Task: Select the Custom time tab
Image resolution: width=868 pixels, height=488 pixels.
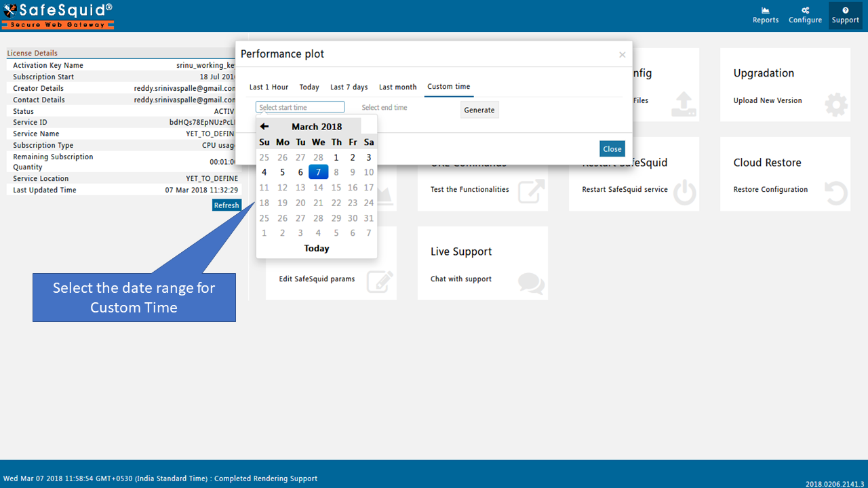Action: click(449, 87)
